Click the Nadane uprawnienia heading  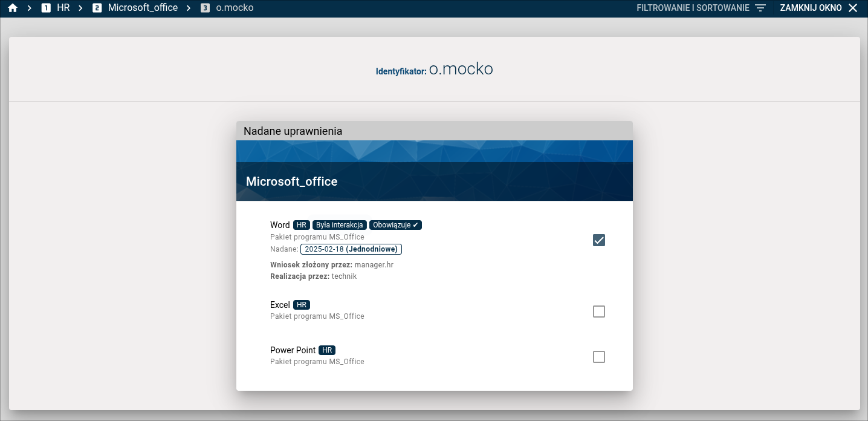[293, 131]
